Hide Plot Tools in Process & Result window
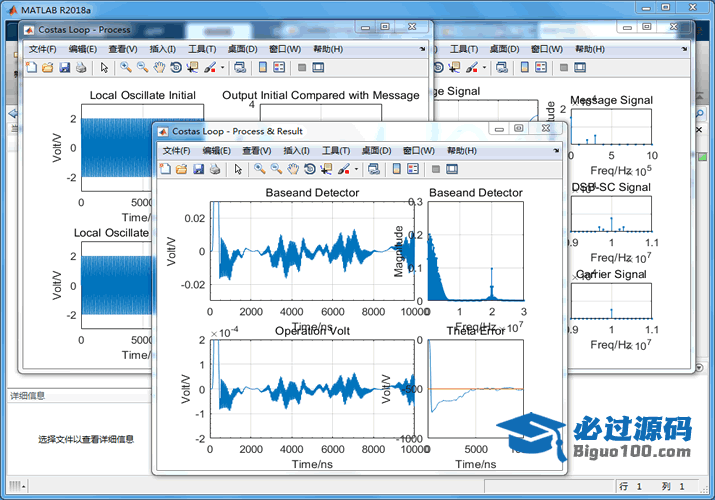The width and height of the screenshot is (715, 500). tap(435, 169)
